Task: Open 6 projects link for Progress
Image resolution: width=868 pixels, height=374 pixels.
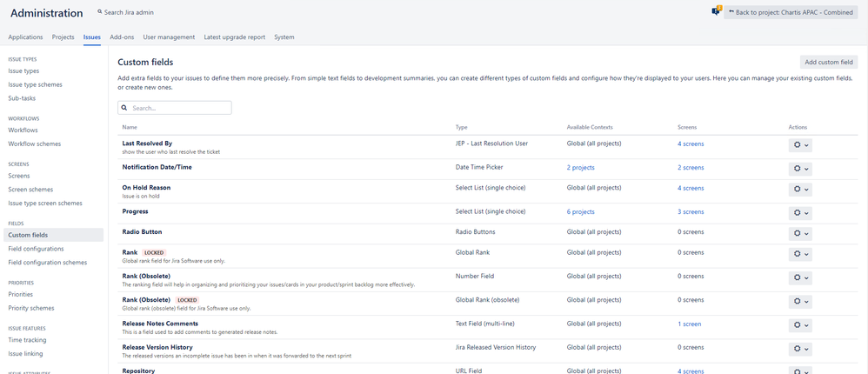Action: coord(581,212)
